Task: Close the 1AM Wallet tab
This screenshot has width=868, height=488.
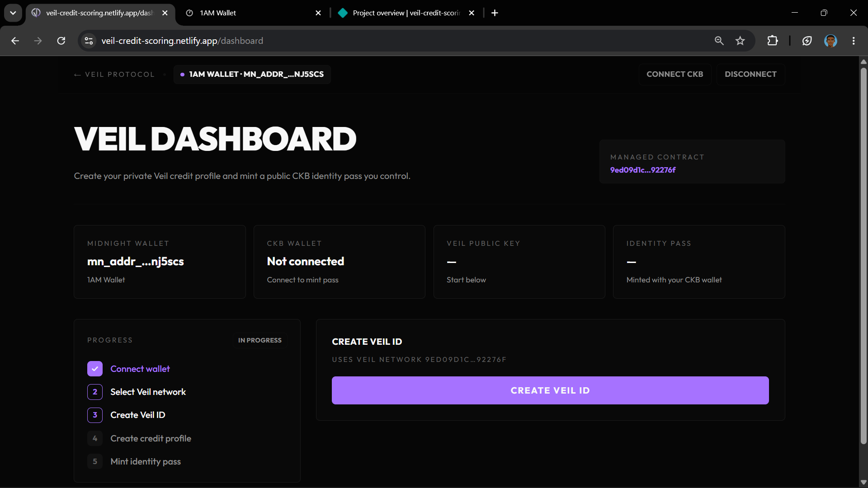Action: click(x=318, y=13)
